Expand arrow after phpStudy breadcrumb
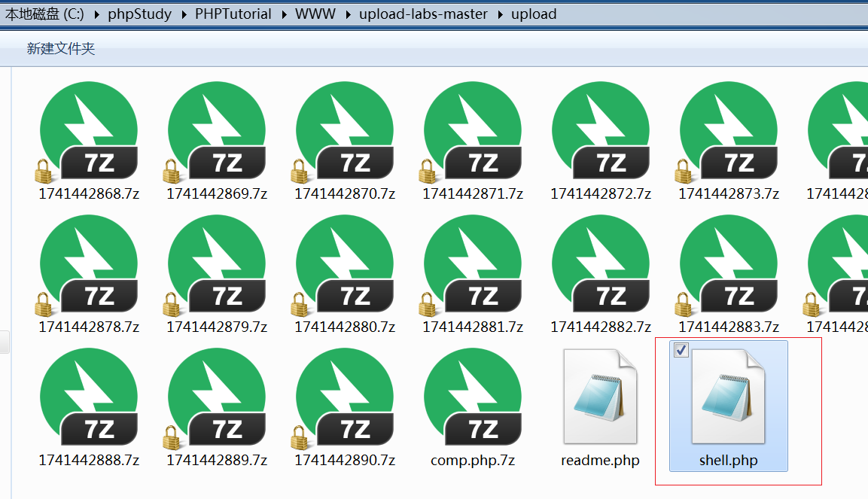Screen dimensions: 868x499 pos(184,15)
